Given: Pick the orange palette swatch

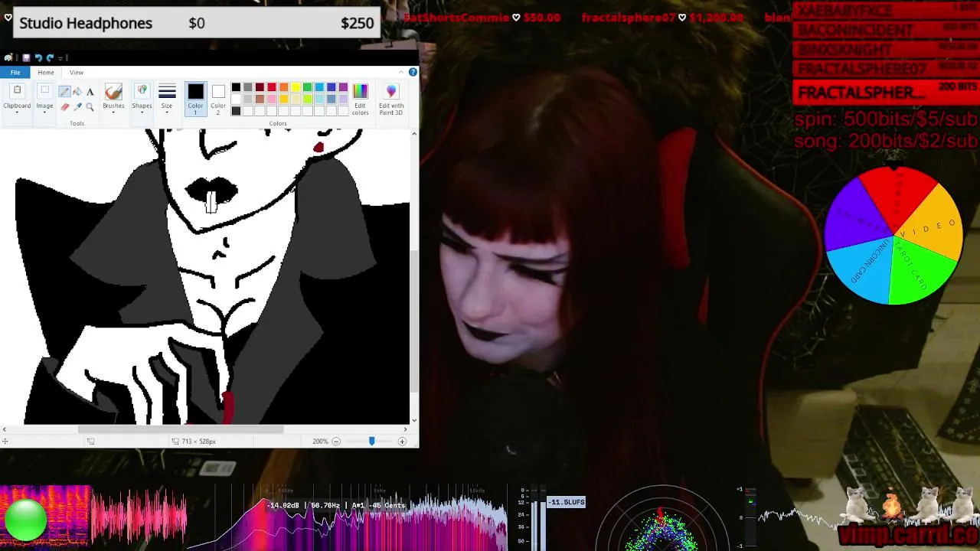Looking at the screenshot, I should pos(283,87).
